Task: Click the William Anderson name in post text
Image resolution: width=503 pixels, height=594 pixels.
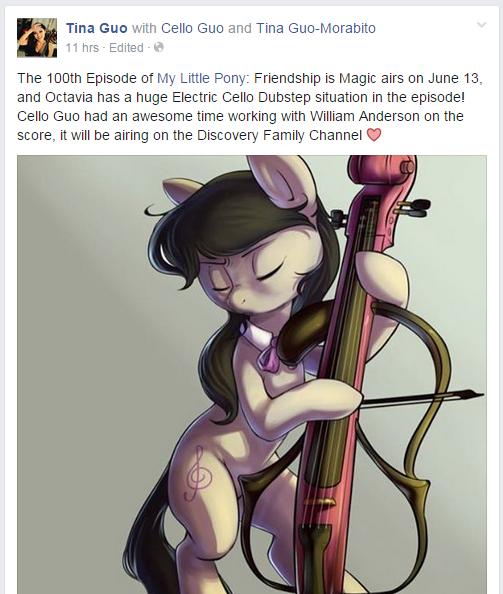Action: click(365, 116)
